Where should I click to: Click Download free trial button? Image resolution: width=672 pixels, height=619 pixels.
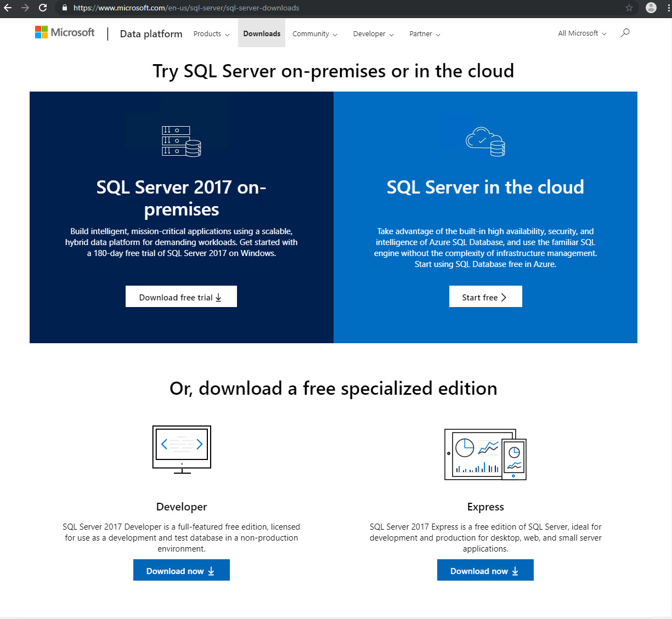point(181,297)
